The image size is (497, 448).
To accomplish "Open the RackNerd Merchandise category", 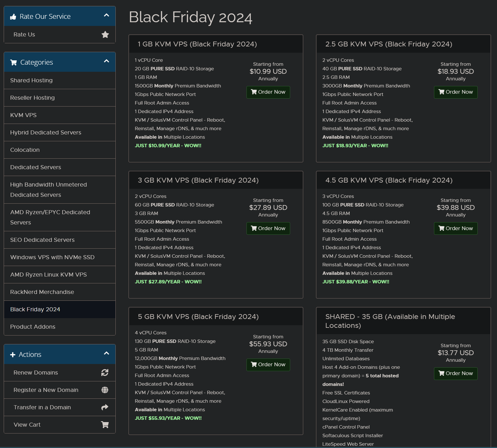I will coord(42,292).
